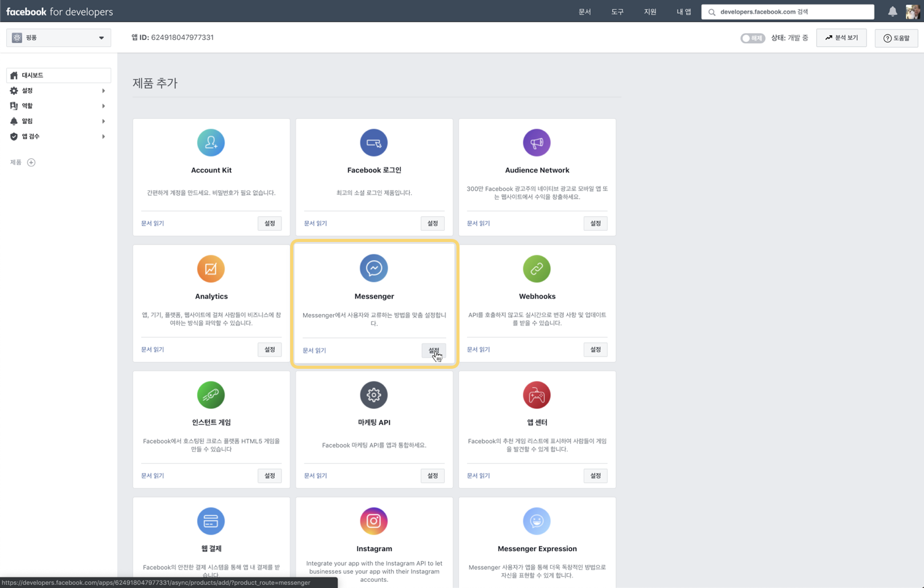Click the Facebook 로그인 product icon

click(374, 143)
